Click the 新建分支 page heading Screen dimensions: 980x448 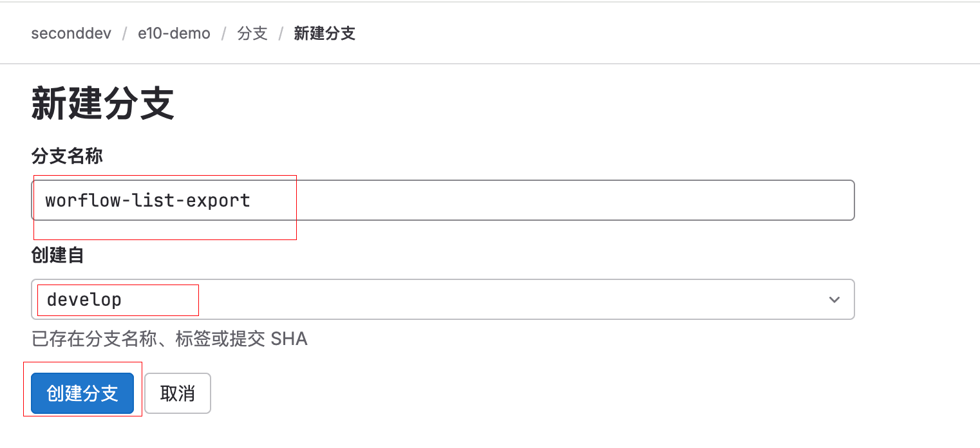pos(102,104)
